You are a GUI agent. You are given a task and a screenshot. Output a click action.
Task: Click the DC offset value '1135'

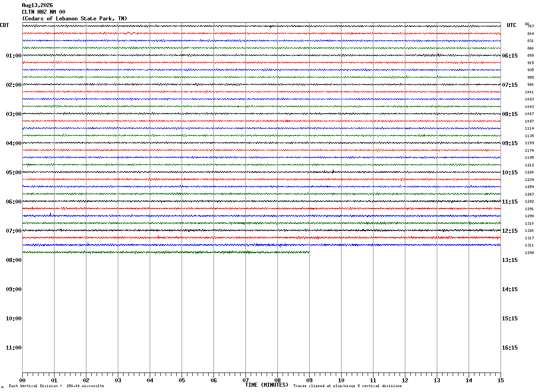[x=529, y=136]
